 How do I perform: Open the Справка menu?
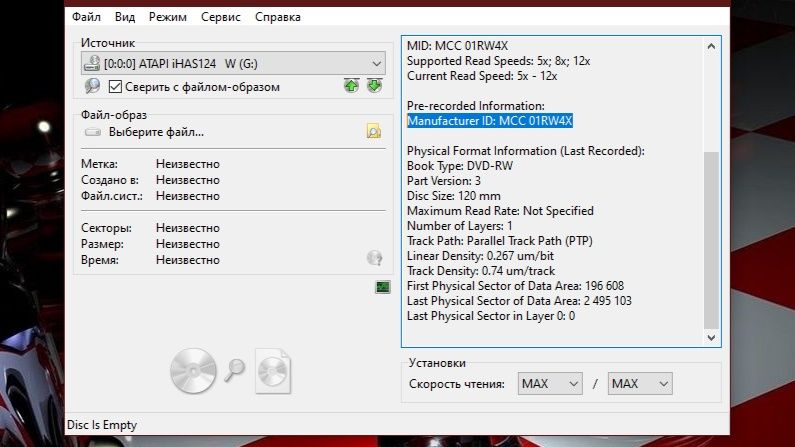(278, 17)
